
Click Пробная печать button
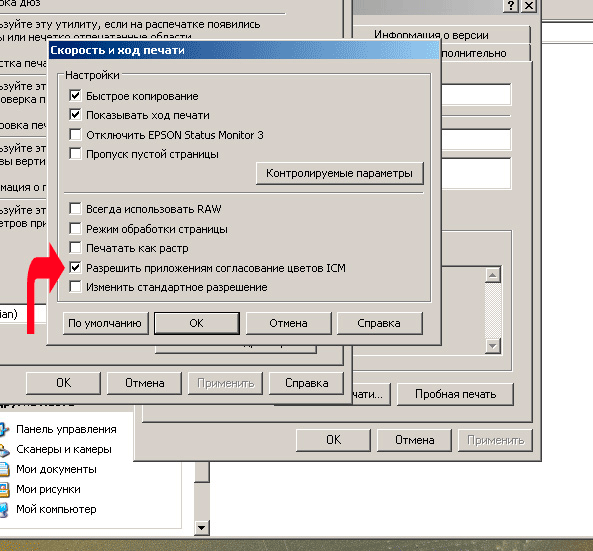point(455,394)
